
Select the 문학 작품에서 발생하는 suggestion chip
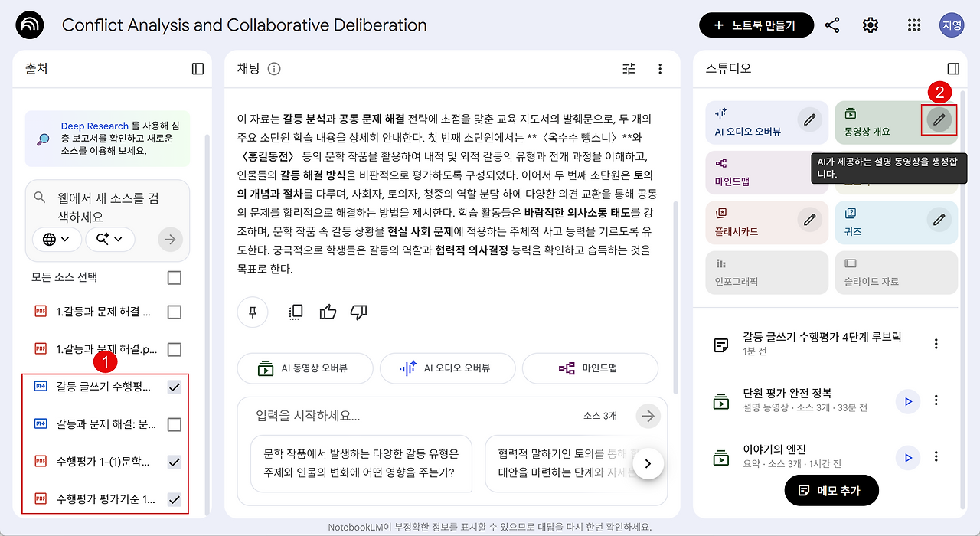click(361, 463)
